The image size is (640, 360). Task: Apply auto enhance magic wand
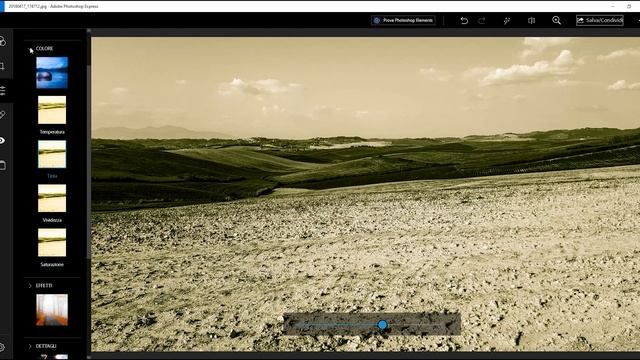507,20
